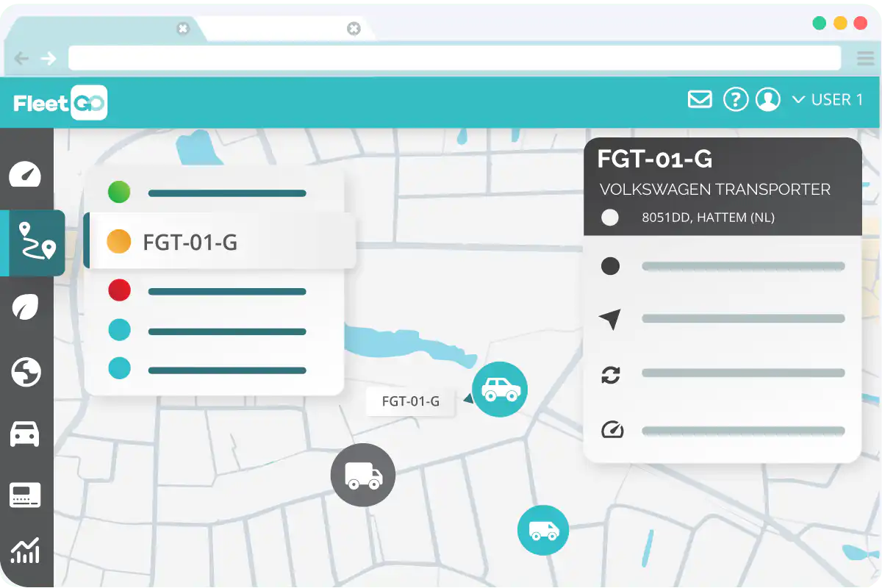Screen dimensions: 882x588
Task: Open the mail envelope icon
Action: (x=700, y=99)
